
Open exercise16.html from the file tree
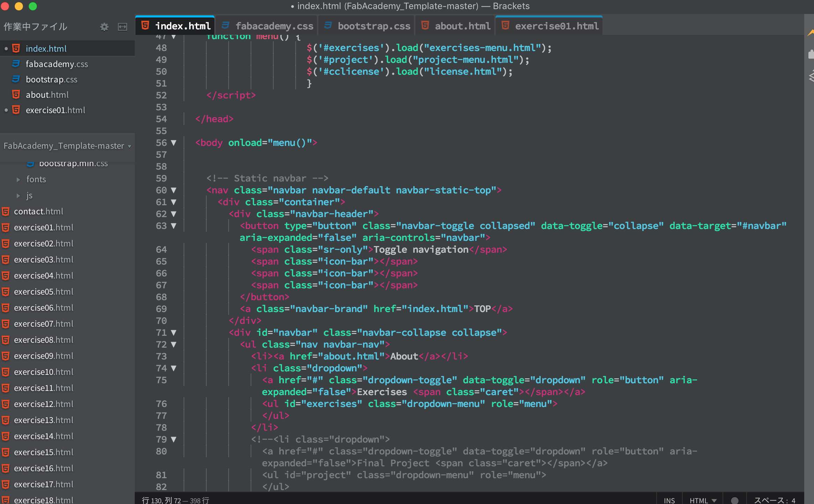tap(44, 468)
